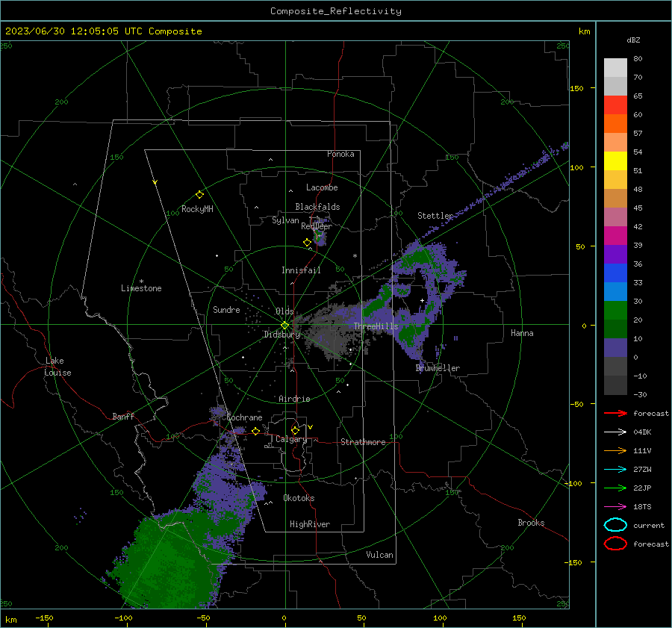The image size is (672, 628).
Task: Click the RockyMH label
Action: coord(197,209)
